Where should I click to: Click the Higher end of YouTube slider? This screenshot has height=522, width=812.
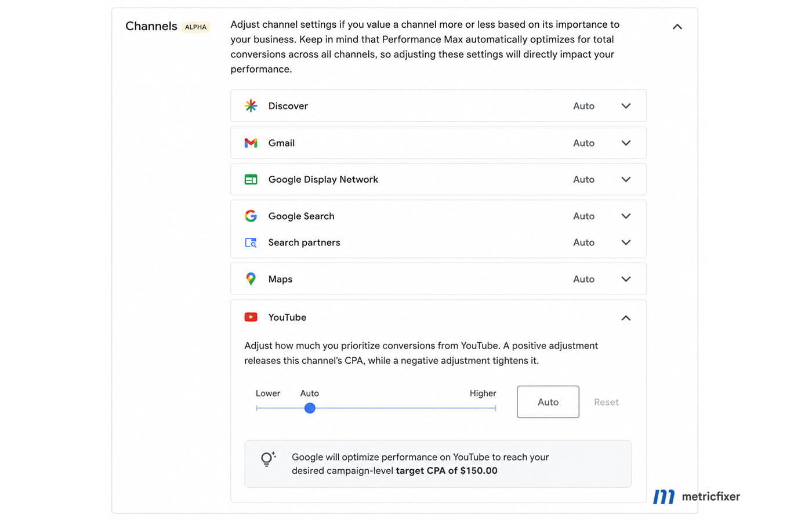pos(495,408)
